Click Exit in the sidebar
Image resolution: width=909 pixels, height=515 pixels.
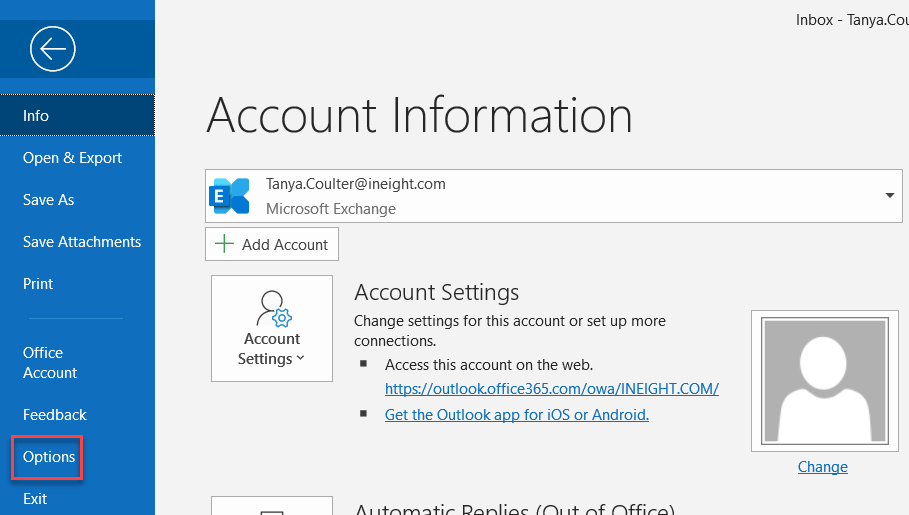pyautogui.click(x=35, y=499)
